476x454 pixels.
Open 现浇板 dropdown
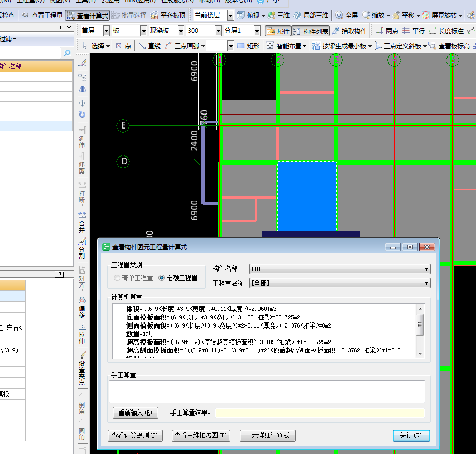pyautogui.click(x=181, y=31)
